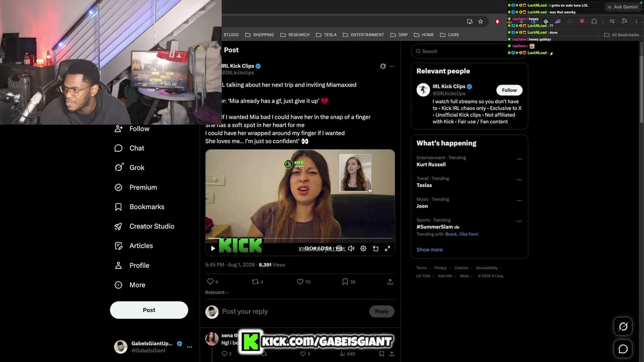Open the SHOPPING bookmarks folder
644x362 pixels.
(260, 35)
